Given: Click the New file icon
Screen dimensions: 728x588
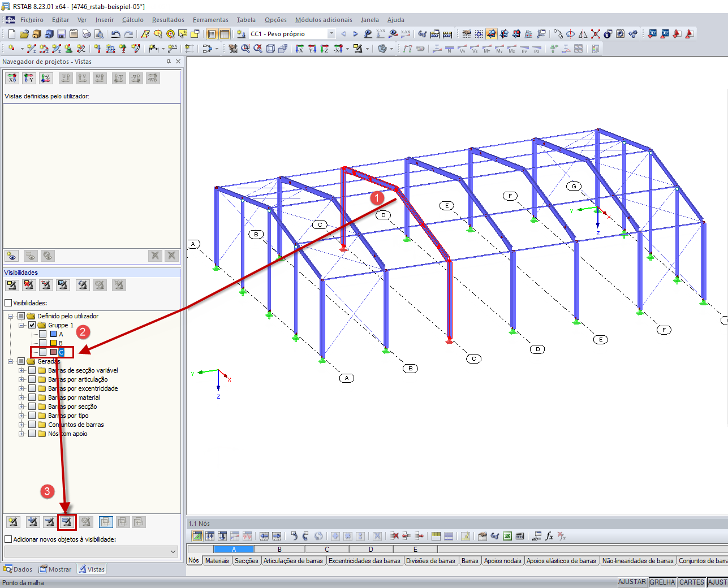Looking at the screenshot, I should coord(12,34).
